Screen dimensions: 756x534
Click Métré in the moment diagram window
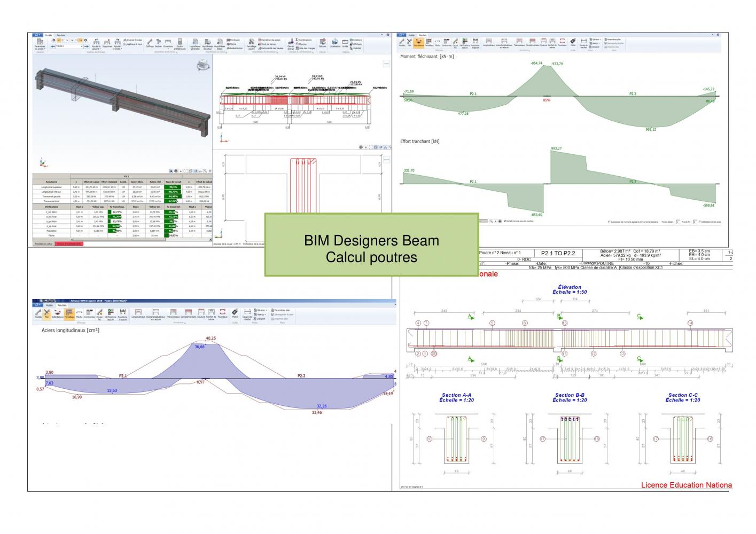click(573, 43)
